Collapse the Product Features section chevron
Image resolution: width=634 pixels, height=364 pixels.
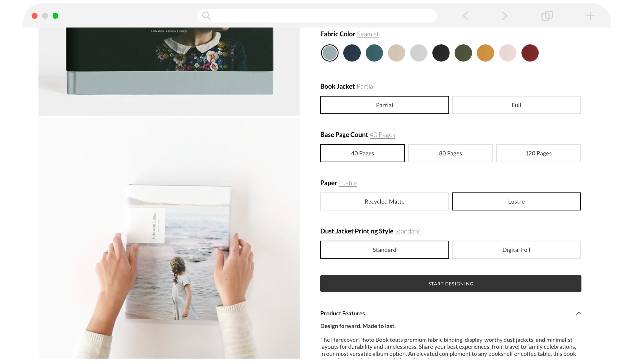[578, 313]
